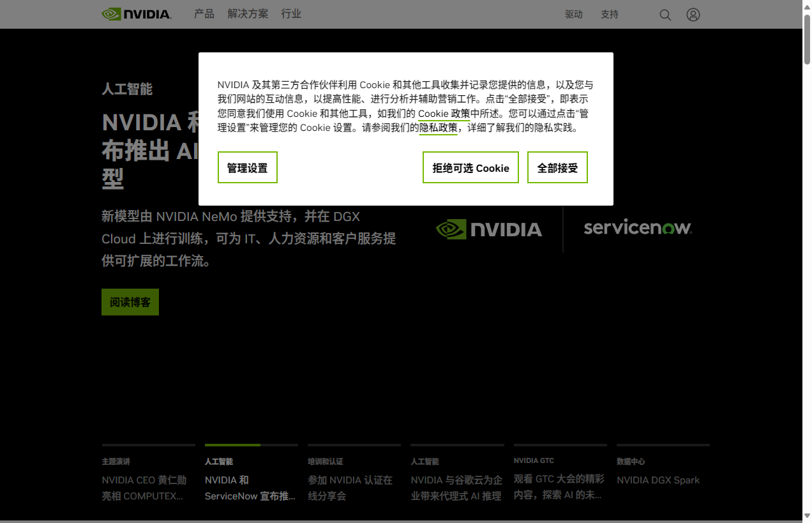Expand the 产品 navigation menu
The height and width of the screenshot is (523, 812).
(x=204, y=13)
